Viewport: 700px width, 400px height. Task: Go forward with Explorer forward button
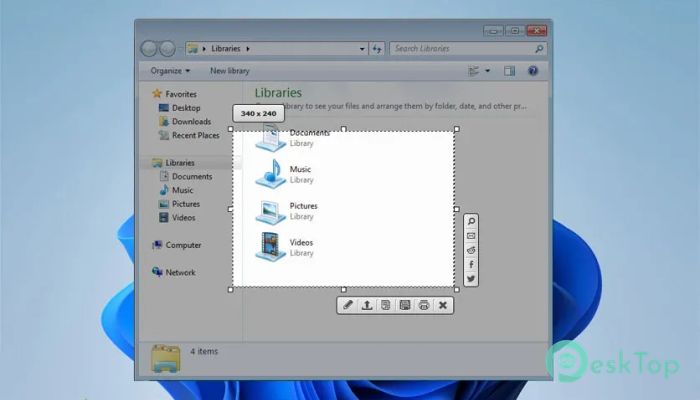pos(167,48)
